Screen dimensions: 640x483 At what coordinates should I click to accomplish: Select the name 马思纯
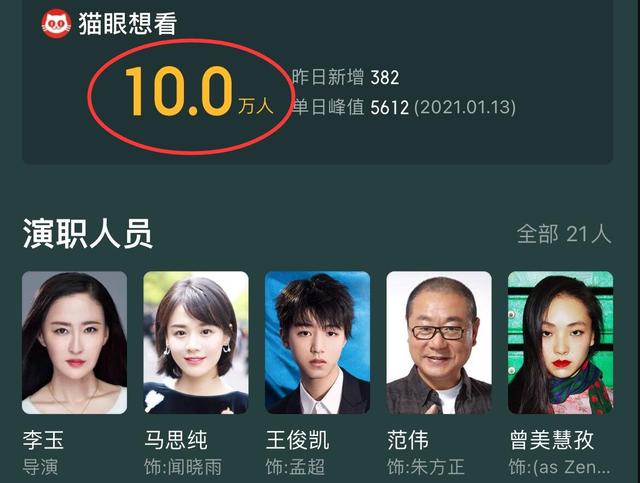tap(176, 440)
